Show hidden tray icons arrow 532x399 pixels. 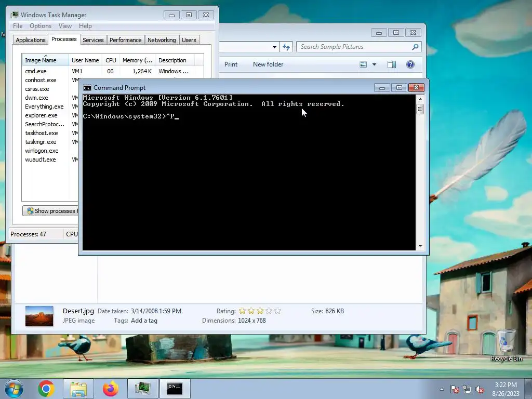coord(442,389)
